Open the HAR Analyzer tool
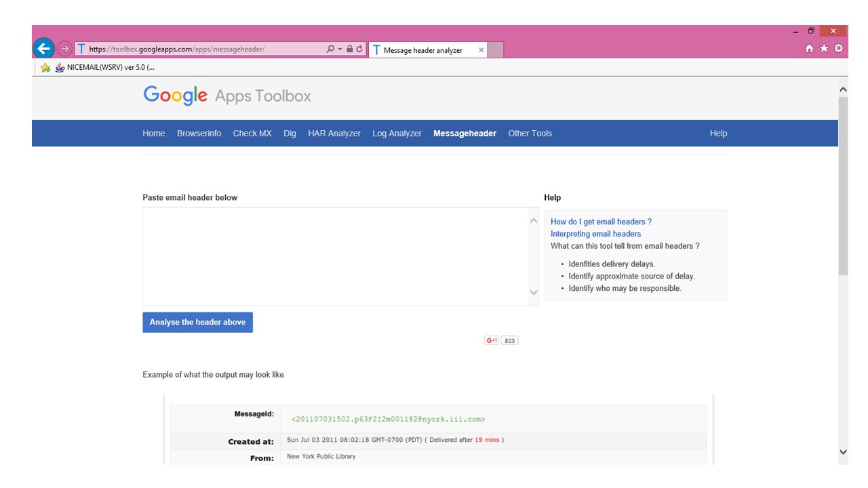 tap(334, 134)
